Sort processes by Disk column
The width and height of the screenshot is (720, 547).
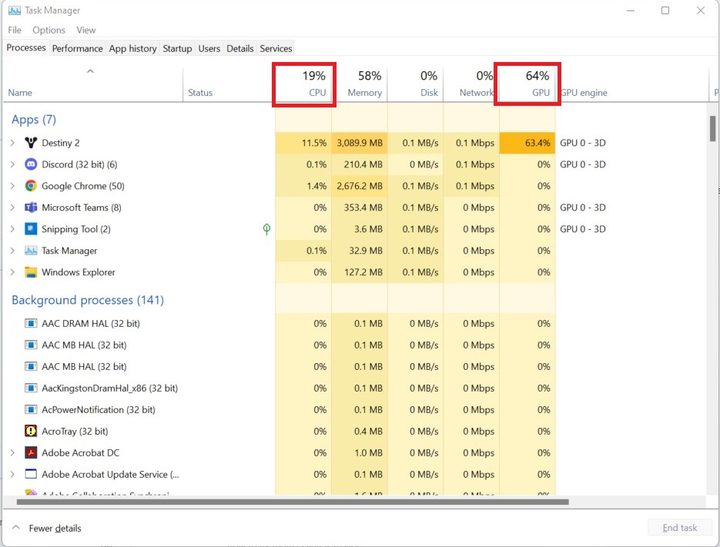pos(416,84)
